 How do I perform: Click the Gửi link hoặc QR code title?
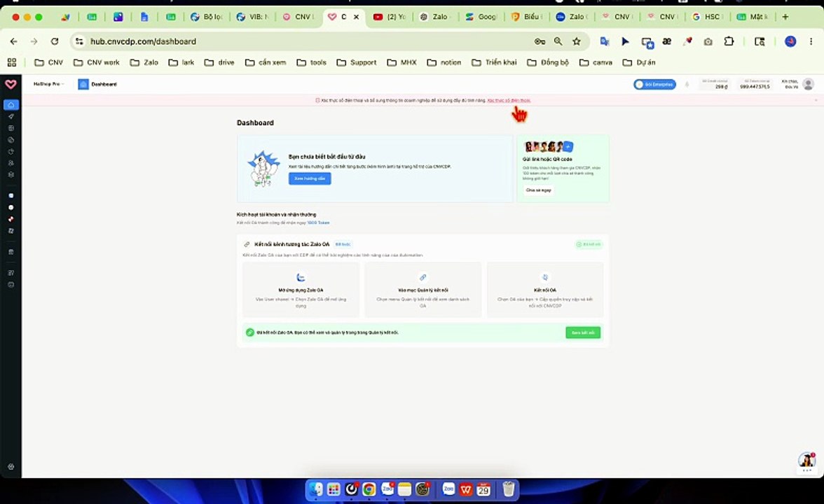click(547, 159)
